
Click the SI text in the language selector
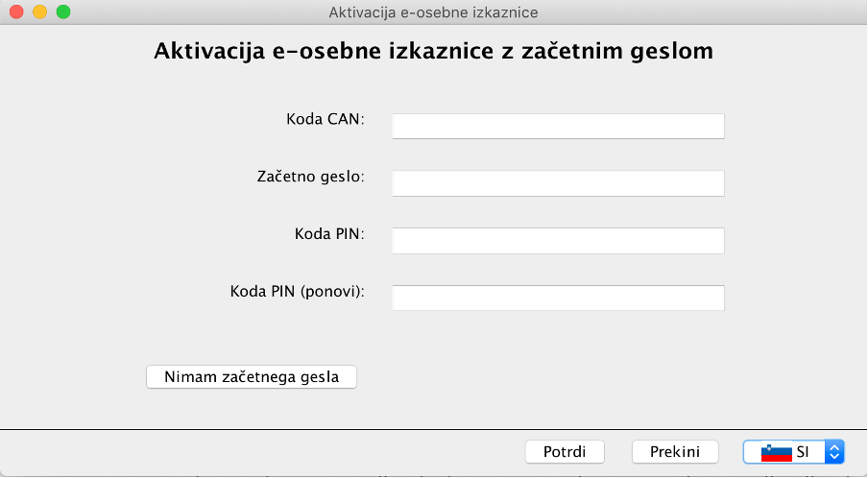point(803,452)
